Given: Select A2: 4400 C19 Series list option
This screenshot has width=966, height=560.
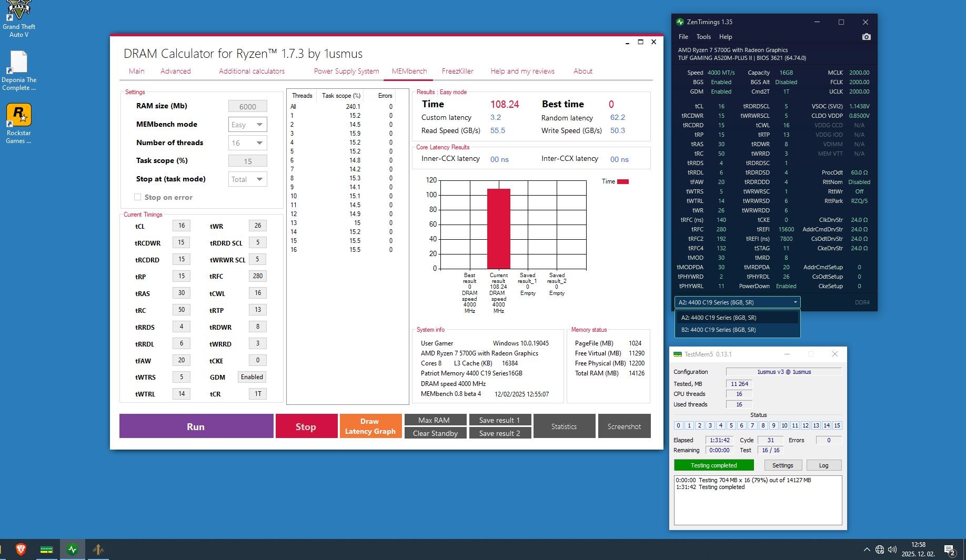Looking at the screenshot, I should click(738, 318).
